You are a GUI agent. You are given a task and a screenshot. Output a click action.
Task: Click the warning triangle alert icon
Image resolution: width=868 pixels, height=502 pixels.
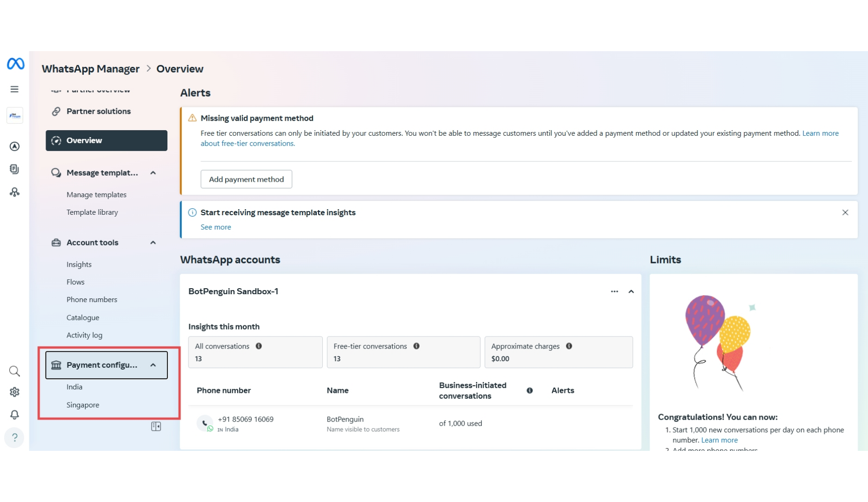pos(192,118)
